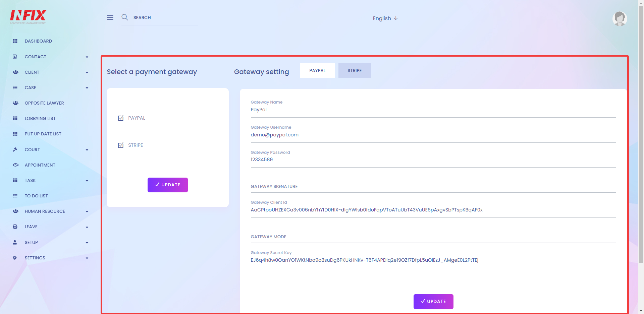Click the Setup person icon
The image size is (644, 314).
tap(15, 243)
